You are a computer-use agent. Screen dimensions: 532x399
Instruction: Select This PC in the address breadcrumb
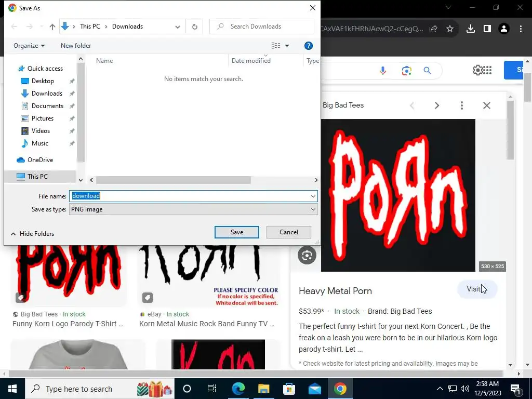click(x=90, y=26)
